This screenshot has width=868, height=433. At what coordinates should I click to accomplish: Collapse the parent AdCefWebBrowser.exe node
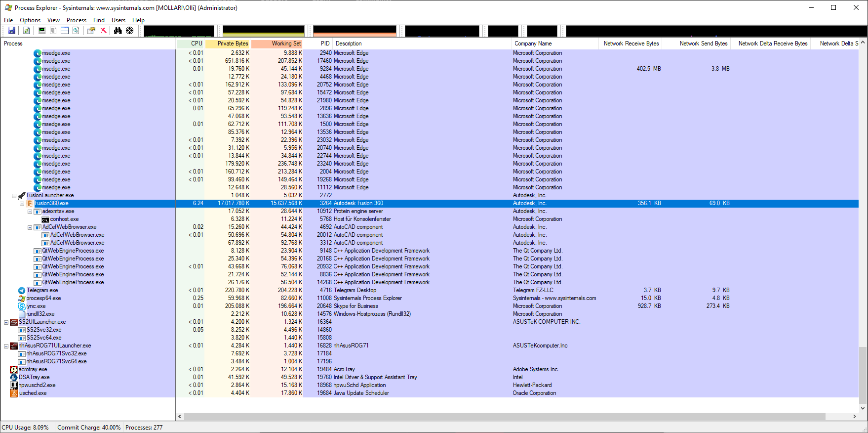(30, 227)
